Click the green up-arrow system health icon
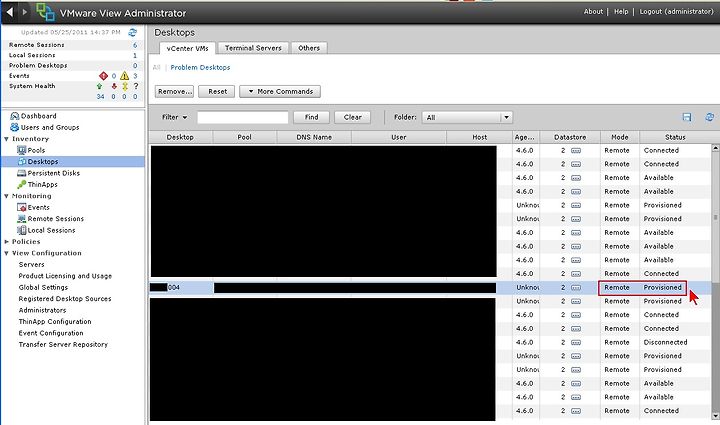 (100, 86)
